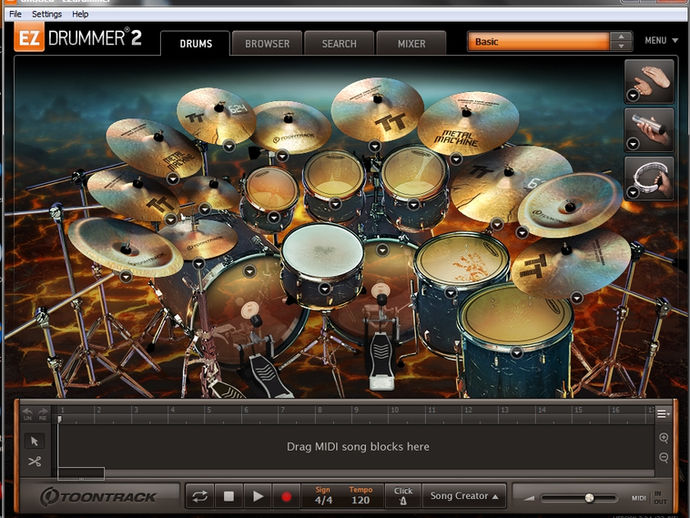
Task: Hit the large front floor tom
Action: pos(516,317)
